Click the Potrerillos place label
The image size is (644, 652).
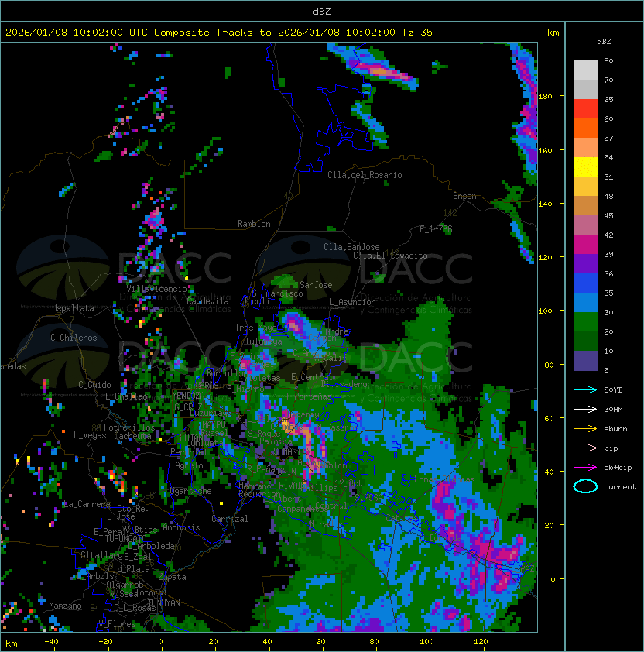point(129,427)
